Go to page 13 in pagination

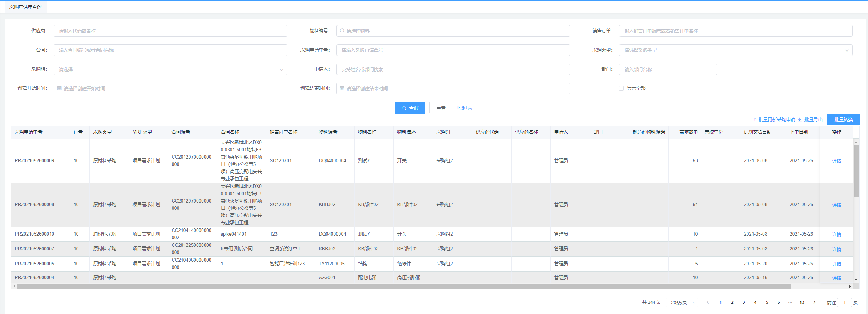(x=802, y=302)
